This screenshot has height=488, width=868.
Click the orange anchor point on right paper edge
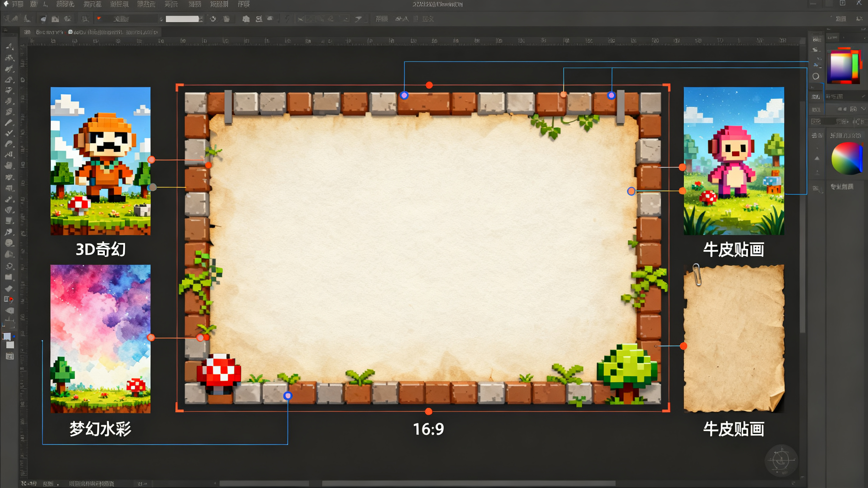[631, 191]
